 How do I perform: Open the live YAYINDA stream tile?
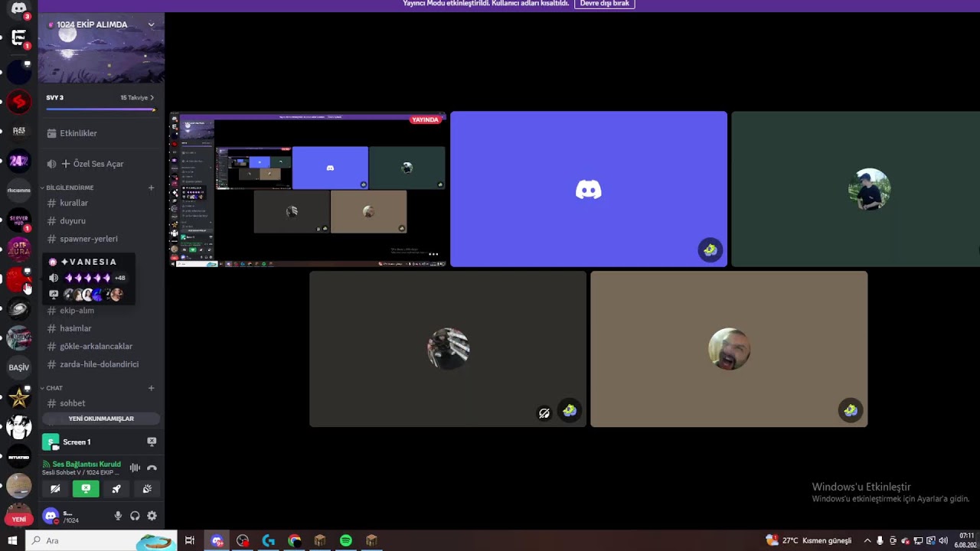point(308,189)
